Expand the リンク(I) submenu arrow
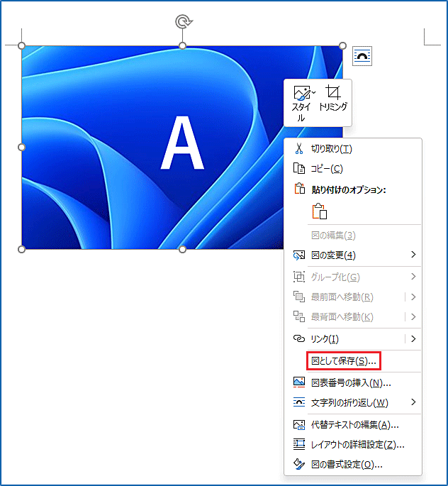448x486 pixels. click(x=413, y=338)
